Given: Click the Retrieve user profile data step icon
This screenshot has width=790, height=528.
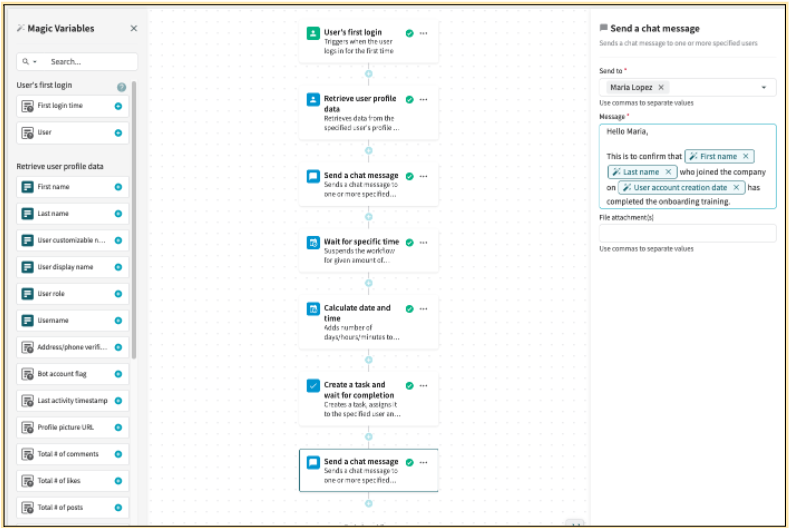Looking at the screenshot, I should point(313,100).
